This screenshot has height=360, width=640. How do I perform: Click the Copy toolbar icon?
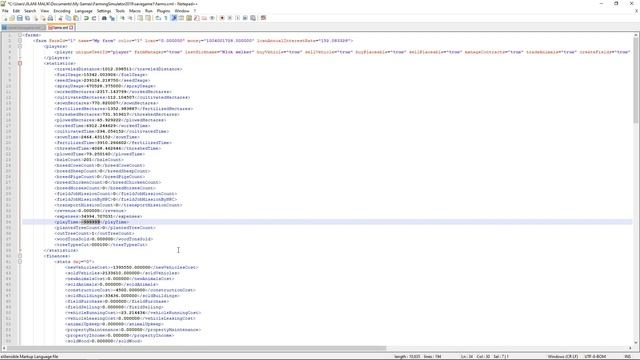point(68,18)
